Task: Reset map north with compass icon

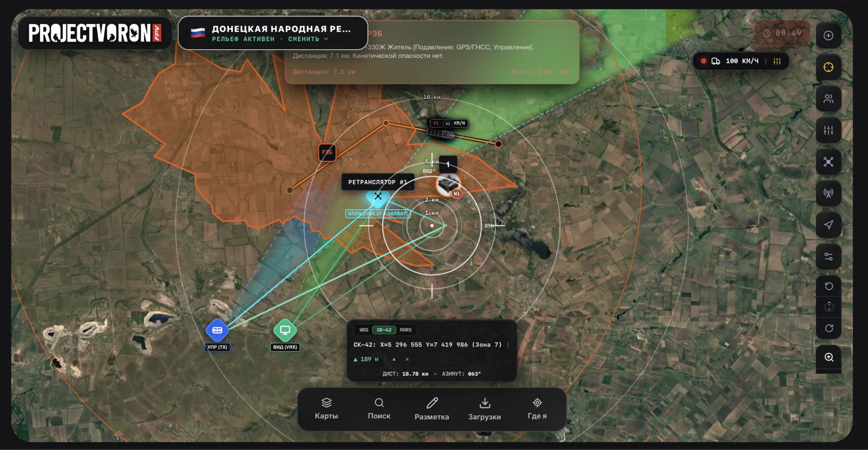Action: click(829, 307)
